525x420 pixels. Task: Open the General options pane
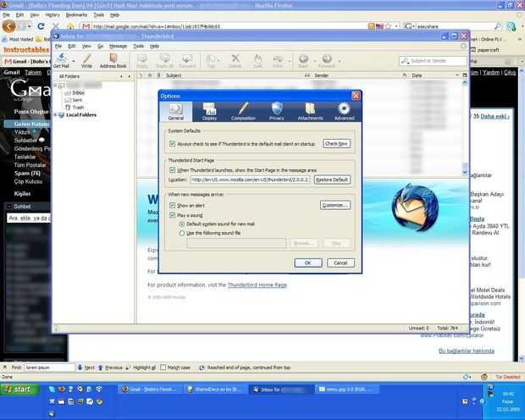(176, 112)
